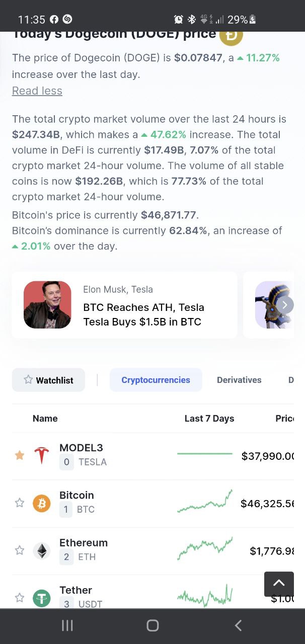Toggle Ethereum watchlist star
This screenshot has height=644, width=305.
pyautogui.click(x=20, y=550)
